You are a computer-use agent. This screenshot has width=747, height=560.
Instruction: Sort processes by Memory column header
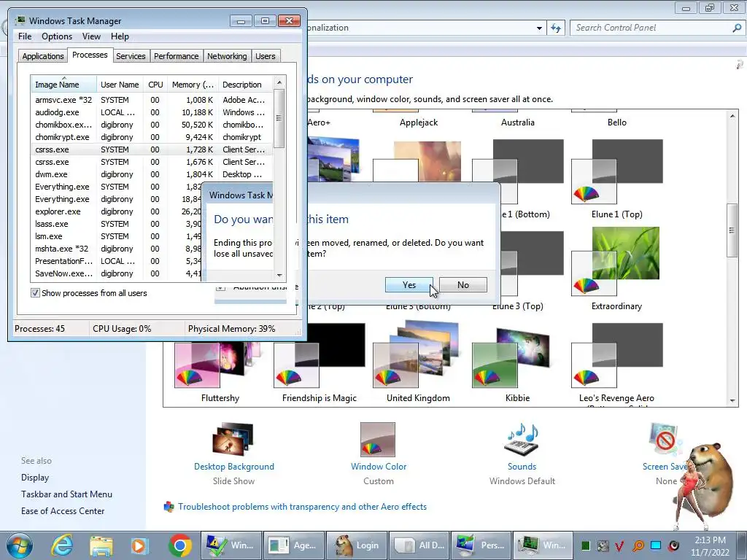coord(193,84)
